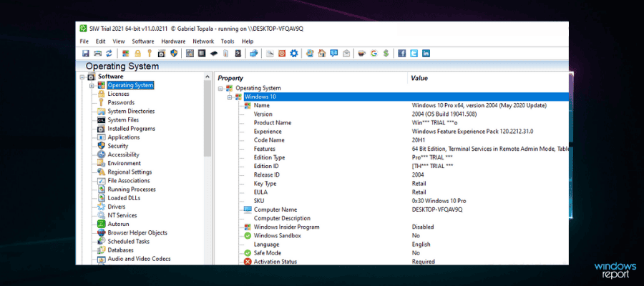Screen dimensions: 644x286
Task: Select Applications in the sidebar tree
Action: [124, 137]
